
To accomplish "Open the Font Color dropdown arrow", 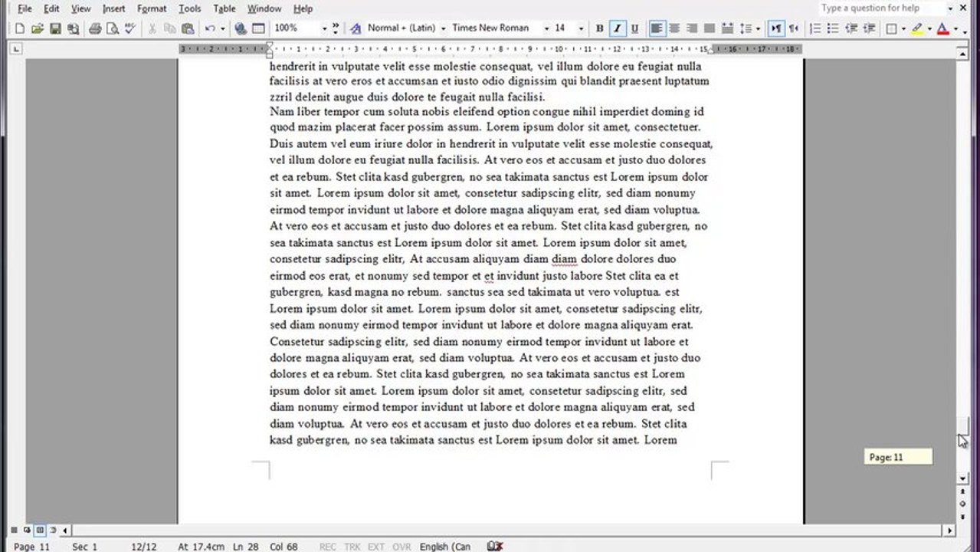I will click(955, 28).
